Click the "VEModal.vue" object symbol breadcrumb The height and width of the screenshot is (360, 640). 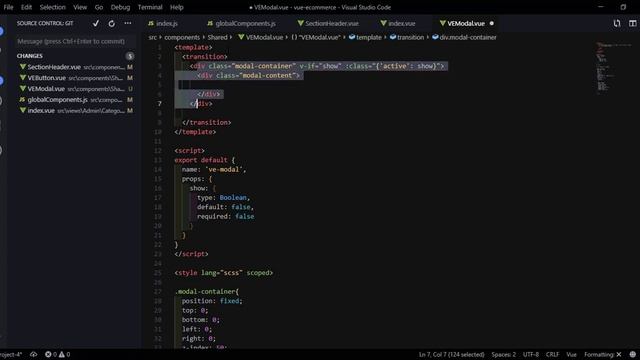click(x=316, y=37)
